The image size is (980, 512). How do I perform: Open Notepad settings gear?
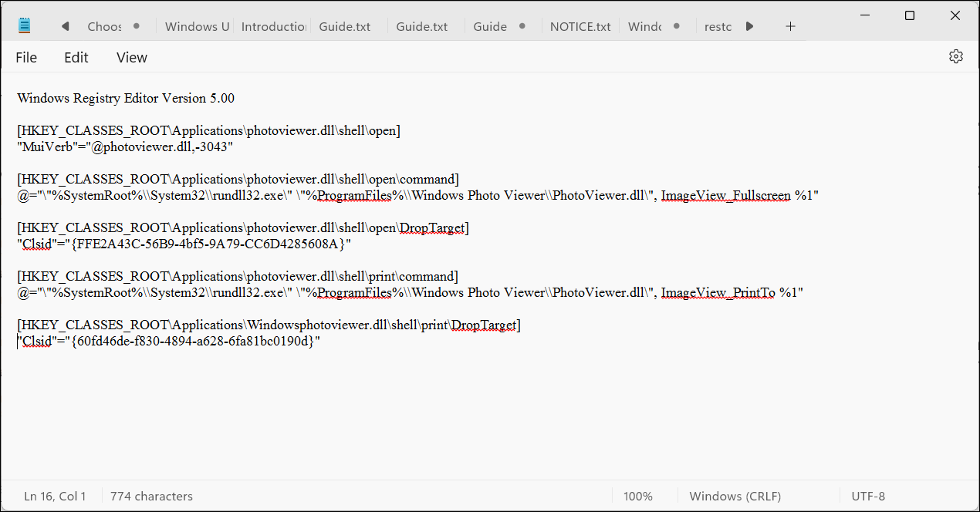[956, 56]
